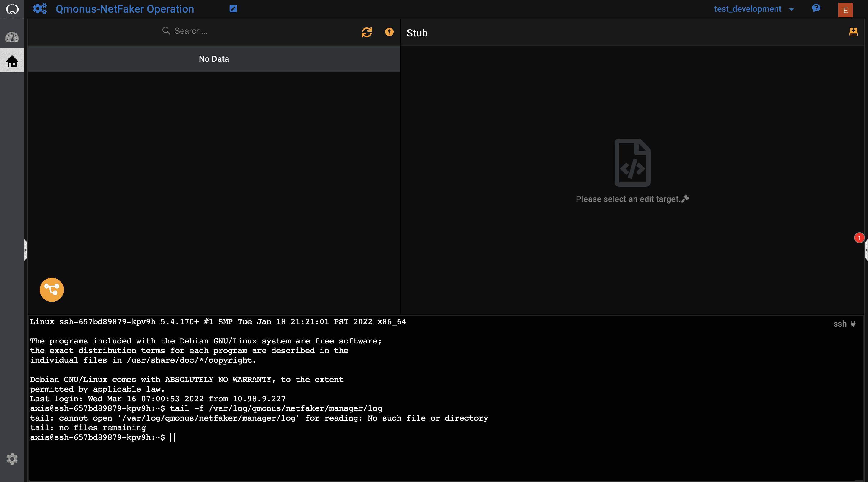Open settings gear in sidebar
868x482 pixels.
click(x=12, y=459)
